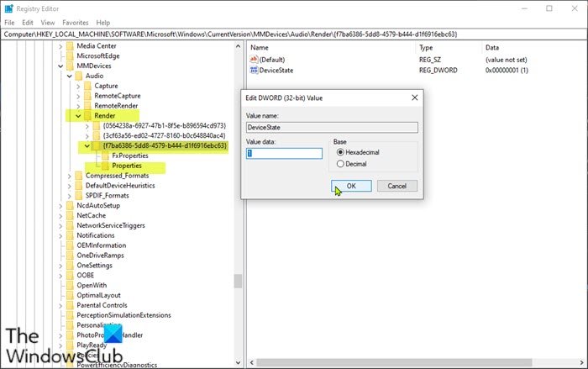Click the Registry Editor app icon in title bar

tap(8, 8)
